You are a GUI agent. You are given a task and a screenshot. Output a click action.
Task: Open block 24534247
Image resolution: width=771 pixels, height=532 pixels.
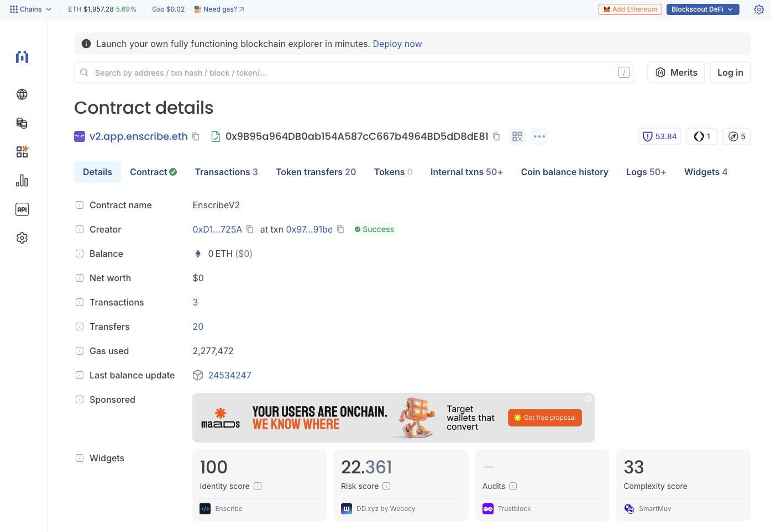coord(230,375)
